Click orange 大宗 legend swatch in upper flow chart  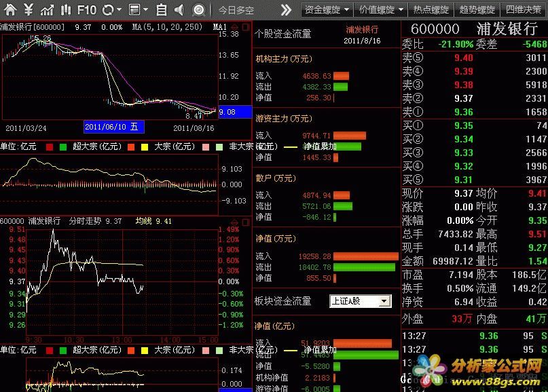pos(131,147)
